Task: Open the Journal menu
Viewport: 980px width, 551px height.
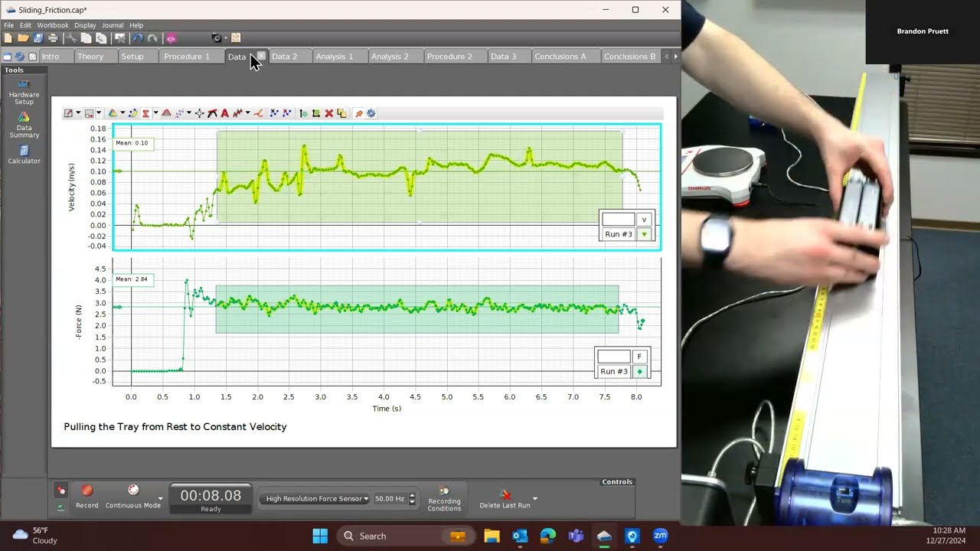Action: pos(113,25)
